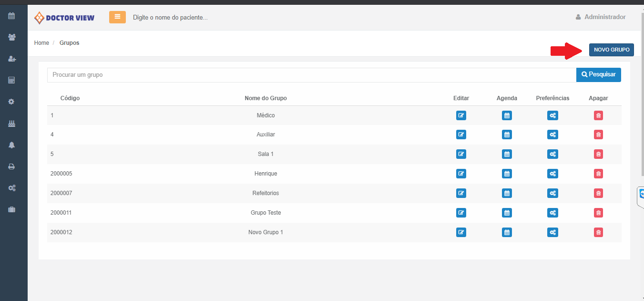Open the calendar icon in the sidebar
644x301 pixels.
pos(12,16)
